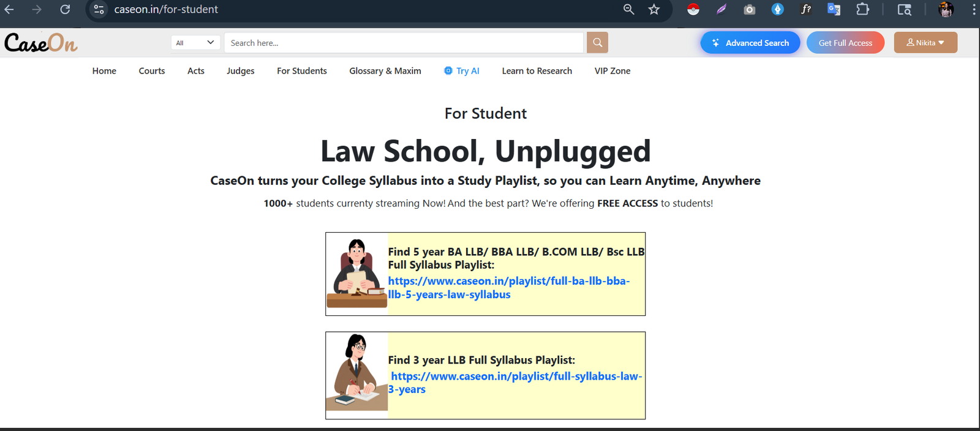Open the For Students menu item
This screenshot has height=431, width=980.
point(302,71)
